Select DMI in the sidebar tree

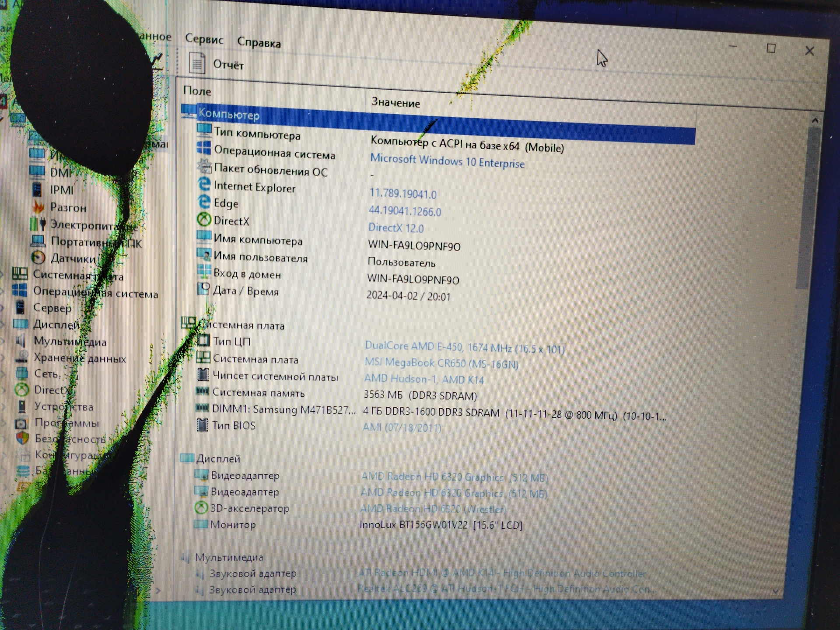(60, 172)
